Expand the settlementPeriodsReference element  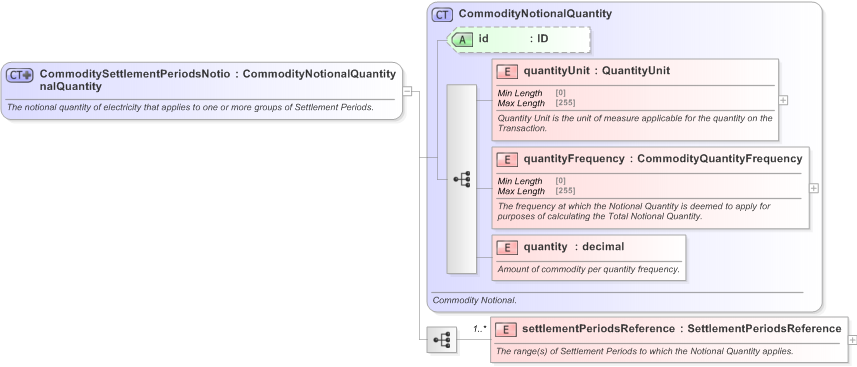coord(853,340)
